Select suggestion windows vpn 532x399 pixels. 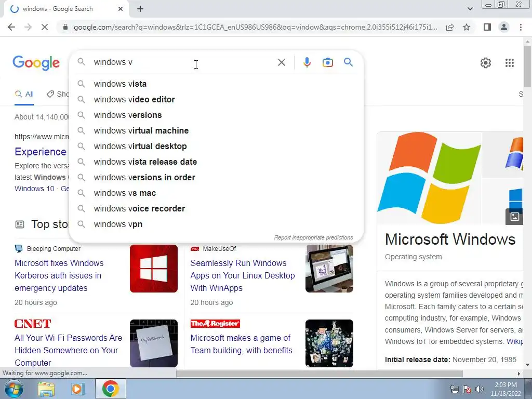(216, 224)
